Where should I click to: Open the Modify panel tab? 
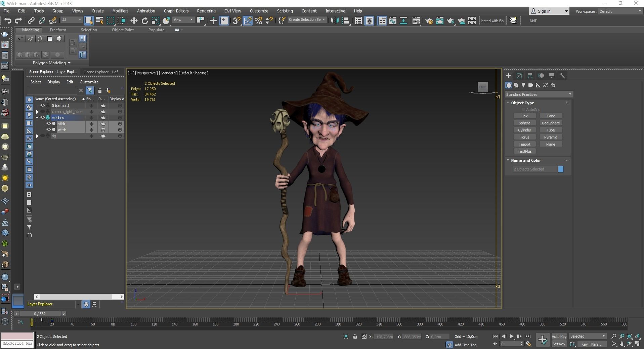click(519, 76)
